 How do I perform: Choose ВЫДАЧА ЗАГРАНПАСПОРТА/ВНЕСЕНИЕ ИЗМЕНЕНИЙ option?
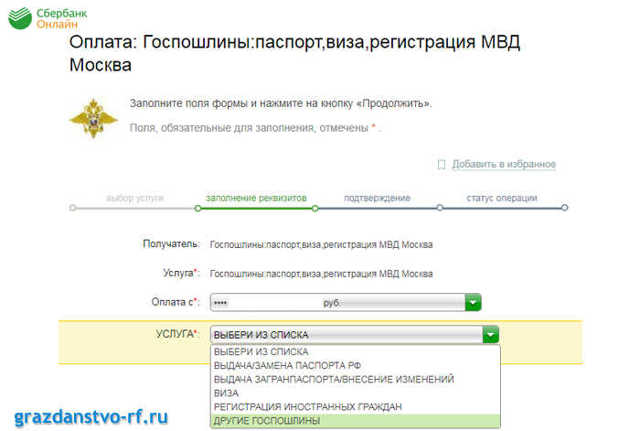click(x=355, y=379)
